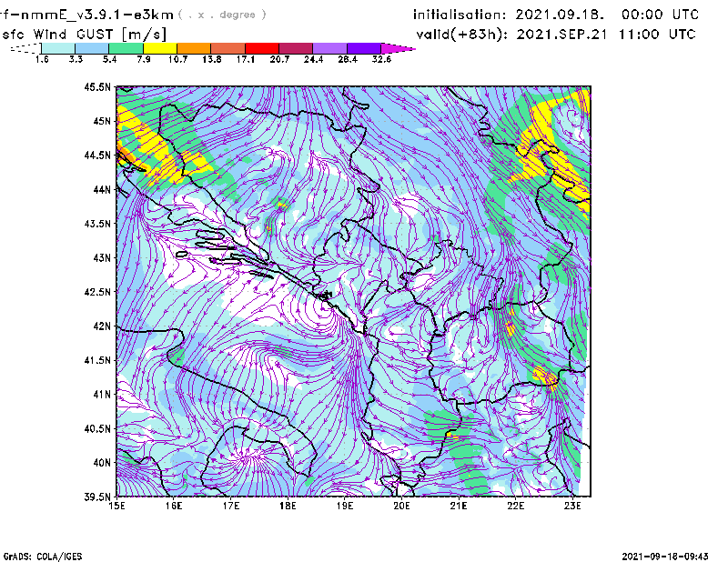Click the legend value 7.9
728x562 pixels.
pyautogui.click(x=144, y=59)
